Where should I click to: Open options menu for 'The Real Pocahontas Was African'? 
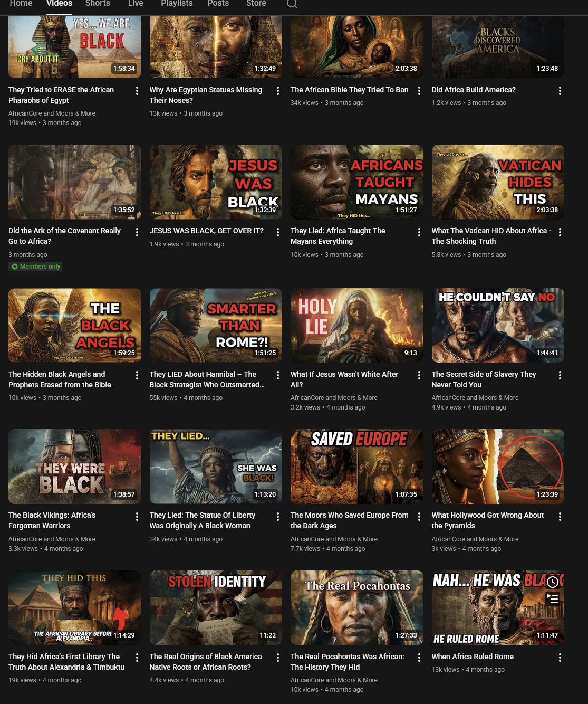click(x=419, y=658)
